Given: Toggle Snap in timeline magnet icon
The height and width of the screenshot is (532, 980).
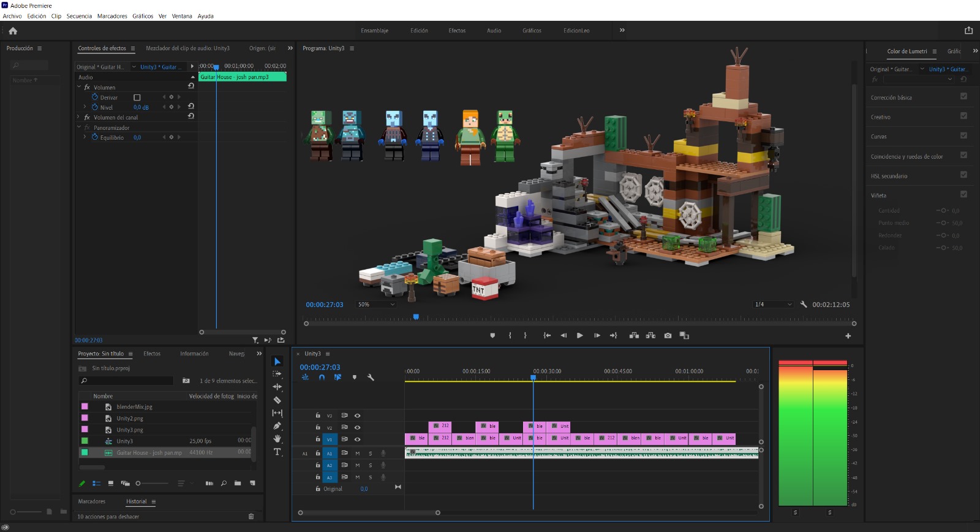Looking at the screenshot, I should pyautogui.click(x=322, y=378).
